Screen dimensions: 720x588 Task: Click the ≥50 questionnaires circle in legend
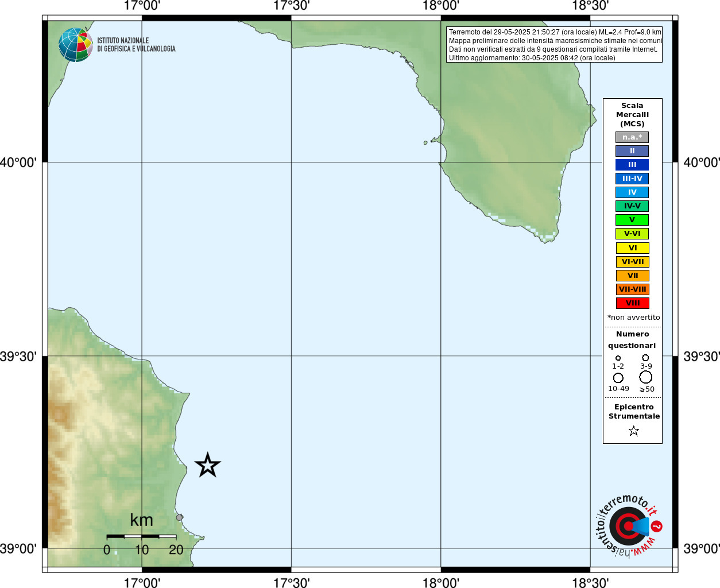tap(646, 377)
